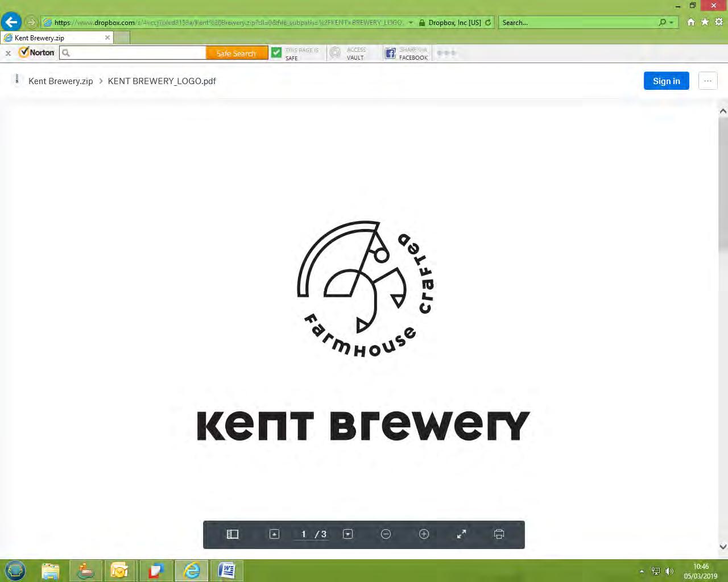This screenshot has height=582, width=728.
Task: Click the zip file icon beside breadcrumb
Action: pyautogui.click(x=17, y=80)
